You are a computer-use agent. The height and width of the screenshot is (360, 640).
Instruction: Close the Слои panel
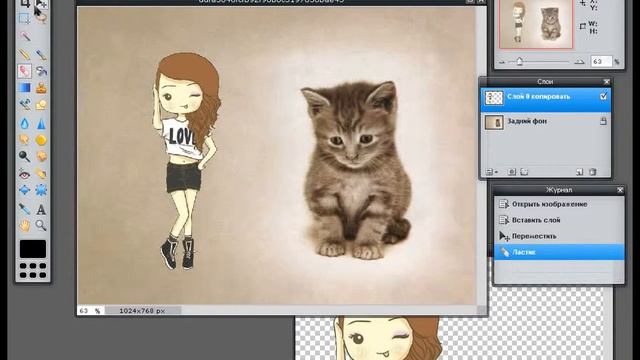pos(607,82)
